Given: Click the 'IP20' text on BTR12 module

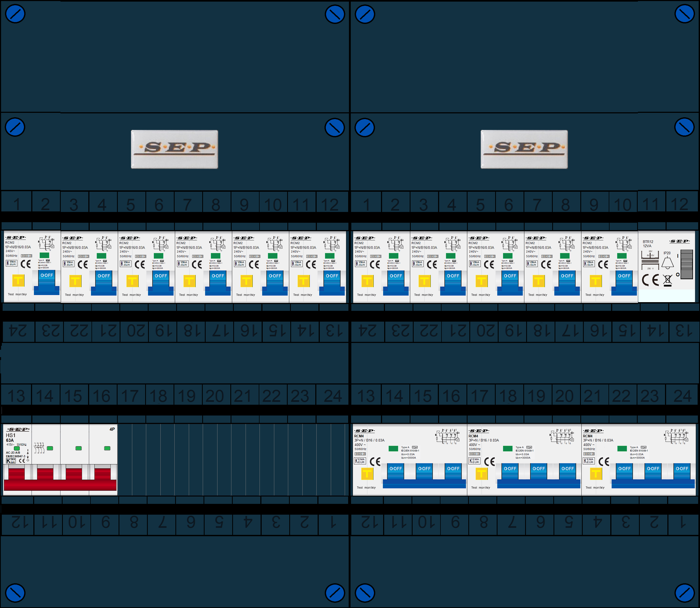Looking at the screenshot, I should (667, 253).
